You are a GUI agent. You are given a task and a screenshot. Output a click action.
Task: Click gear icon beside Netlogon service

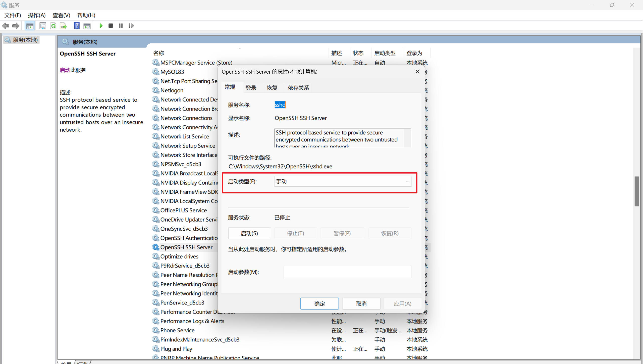pyautogui.click(x=156, y=90)
